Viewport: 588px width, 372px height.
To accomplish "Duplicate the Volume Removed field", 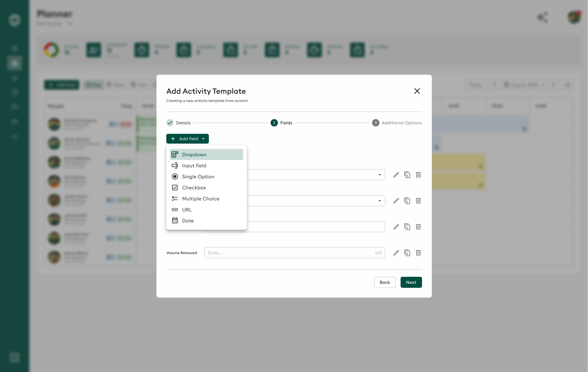I will [x=407, y=253].
